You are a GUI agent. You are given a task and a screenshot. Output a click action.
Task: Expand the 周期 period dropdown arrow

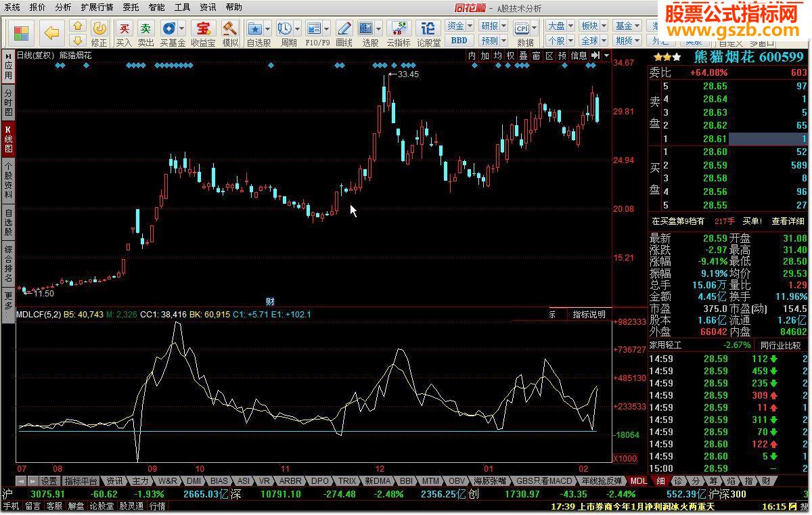pos(297,29)
